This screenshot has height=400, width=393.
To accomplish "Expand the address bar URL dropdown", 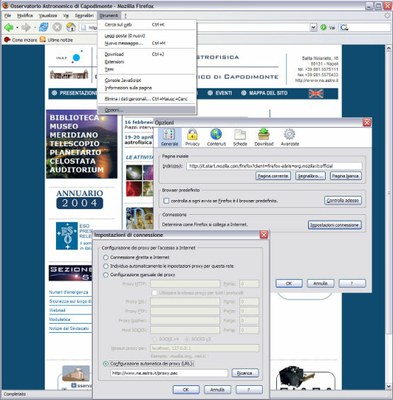I will point(313,28).
